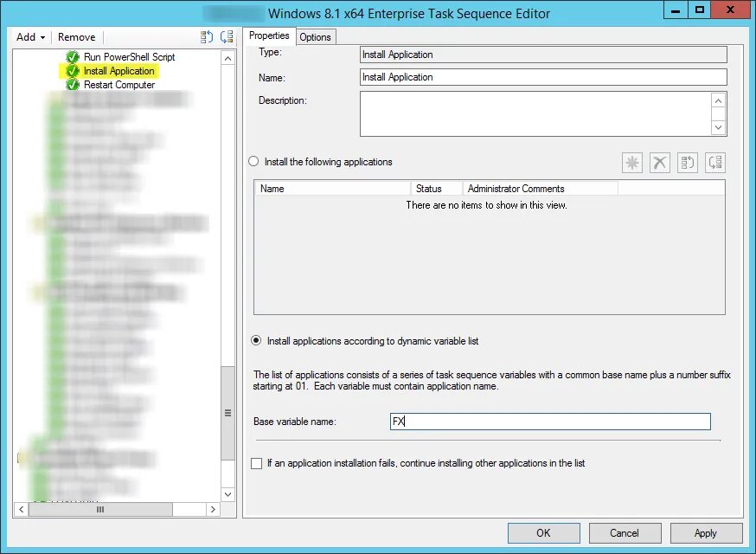Click Description box up scroll arrow
756x554 pixels.
719,100
